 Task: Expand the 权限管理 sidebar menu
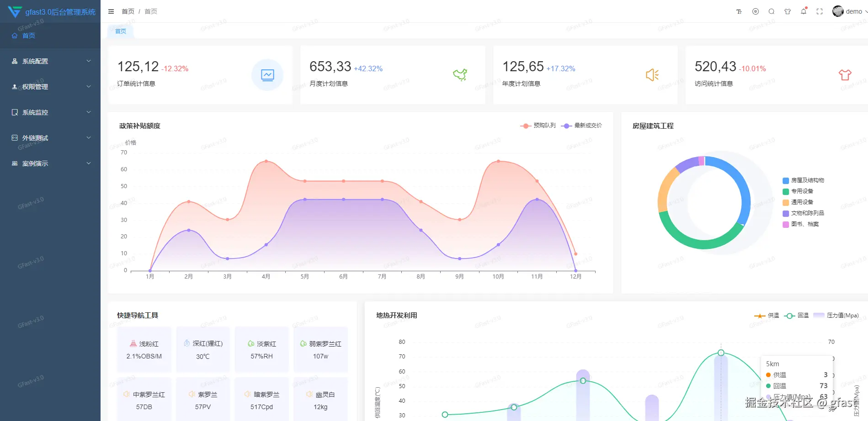coord(50,87)
